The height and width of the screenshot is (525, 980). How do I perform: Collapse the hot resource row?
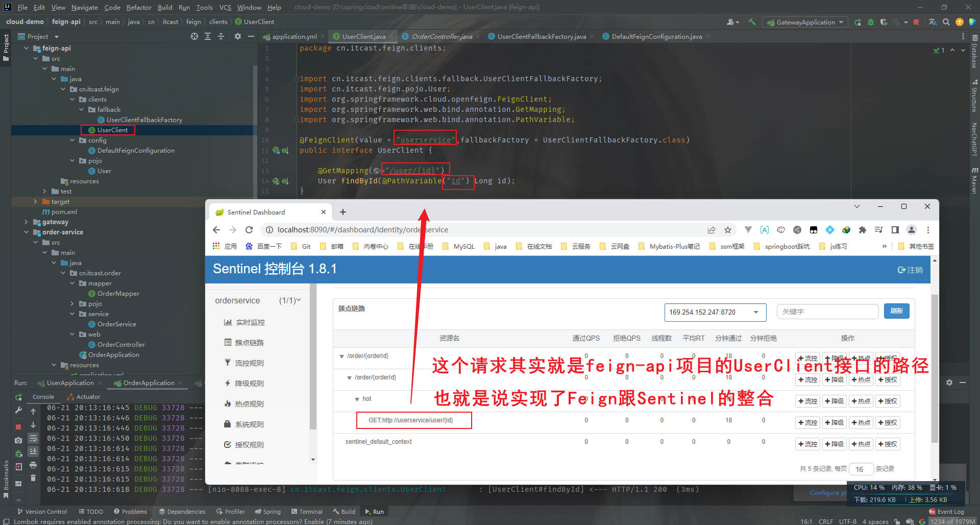click(x=357, y=399)
